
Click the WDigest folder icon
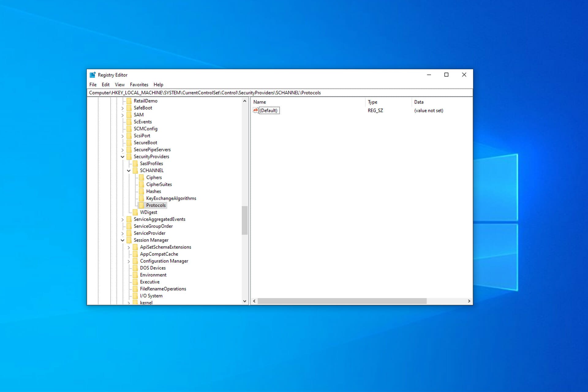(x=135, y=212)
